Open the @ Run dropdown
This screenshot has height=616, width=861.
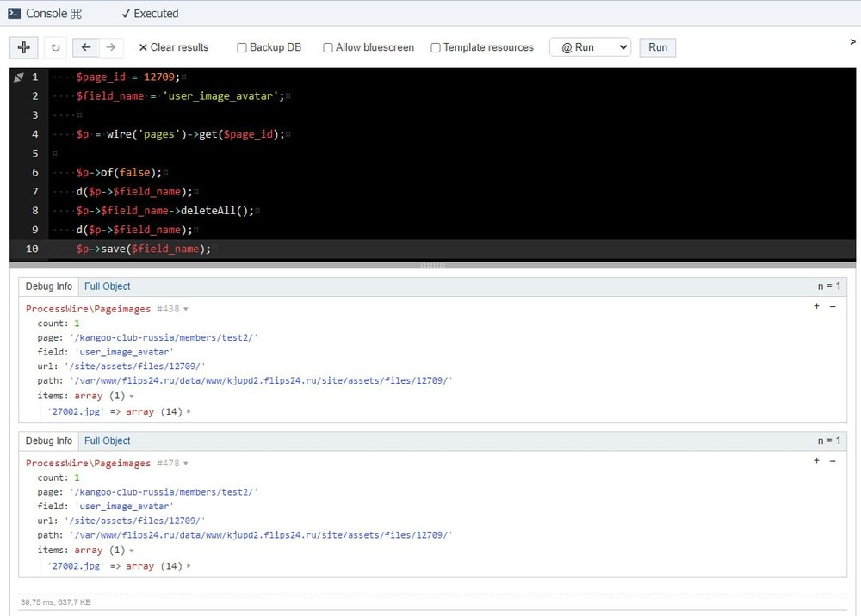tap(590, 47)
